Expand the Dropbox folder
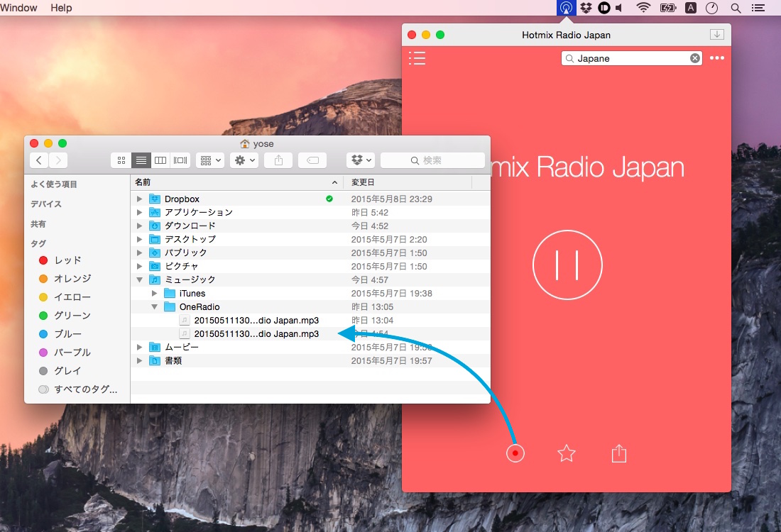Viewport: 781px width, 532px height. tap(139, 199)
